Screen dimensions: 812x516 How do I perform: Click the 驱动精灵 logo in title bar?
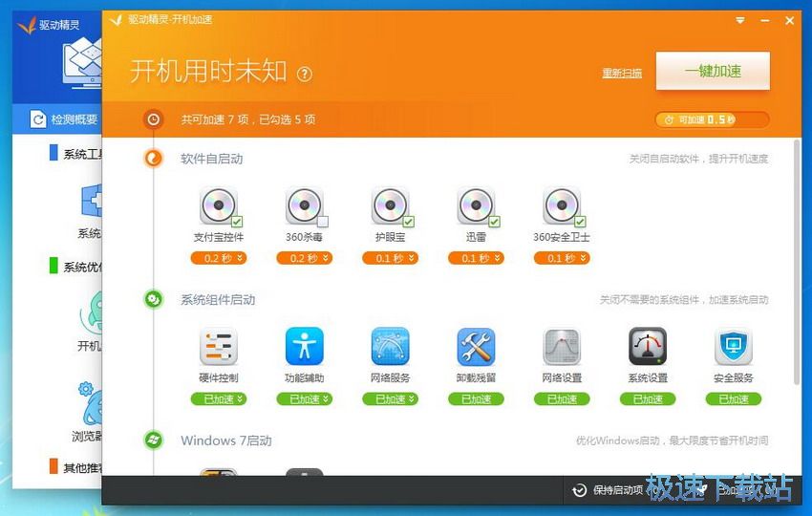coord(116,20)
